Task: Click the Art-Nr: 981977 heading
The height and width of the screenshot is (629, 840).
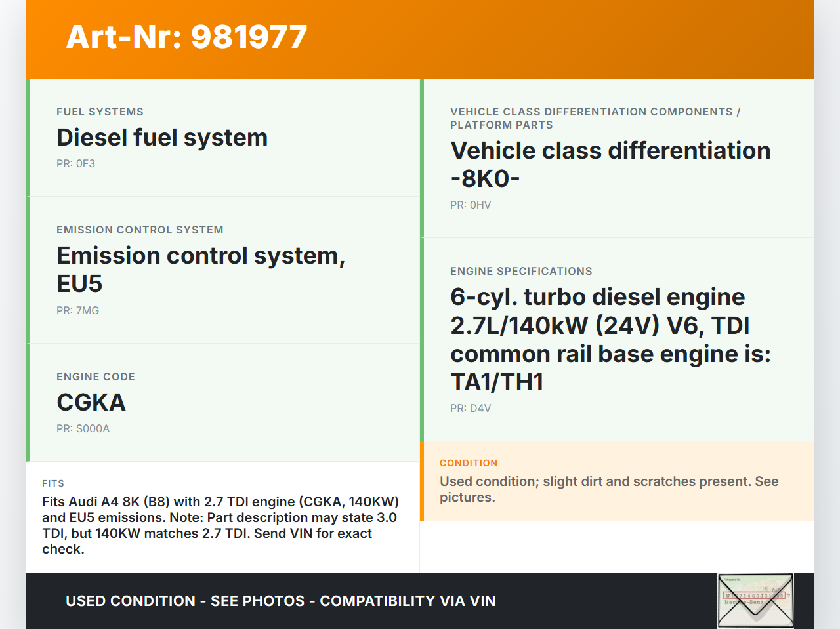Action: tap(186, 37)
